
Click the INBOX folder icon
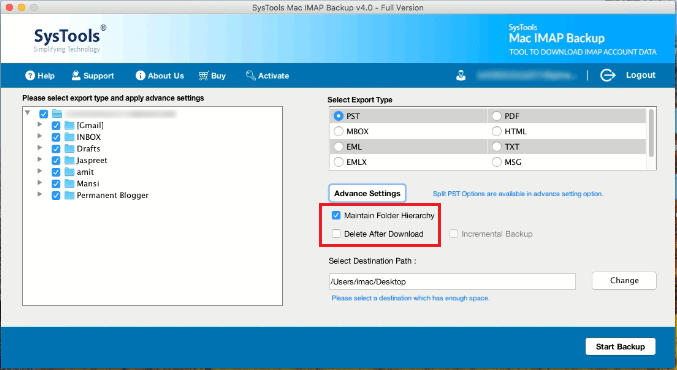coord(69,137)
